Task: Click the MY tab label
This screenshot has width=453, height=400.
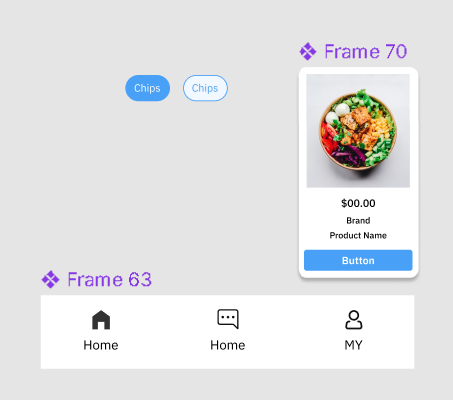Action: [353, 345]
